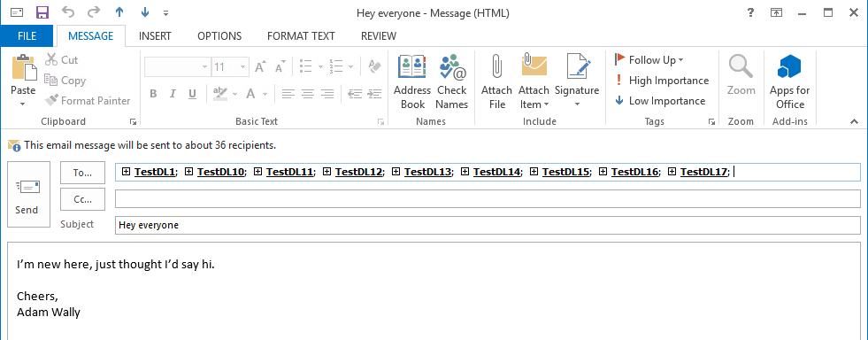The width and height of the screenshot is (868, 340).
Task: Open Attach Item menu
Action: click(x=534, y=81)
